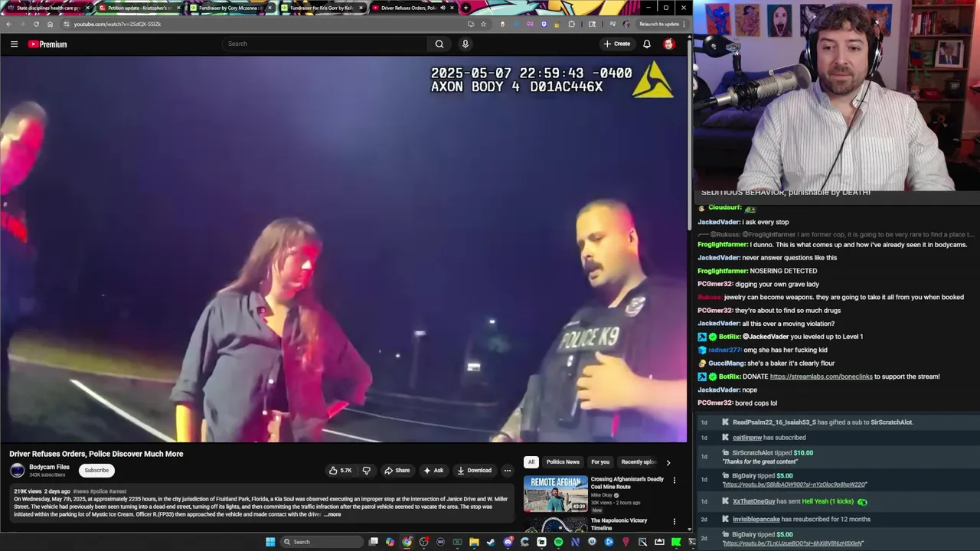Select the Recently uploaded chip
Viewport: 980px width, 551px height.
point(638,461)
